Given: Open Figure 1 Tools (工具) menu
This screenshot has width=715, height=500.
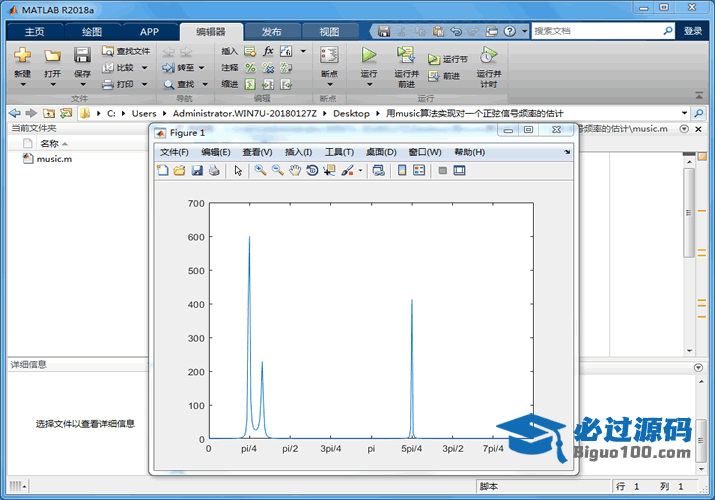Looking at the screenshot, I should pyautogui.click(x=339, y=152).
